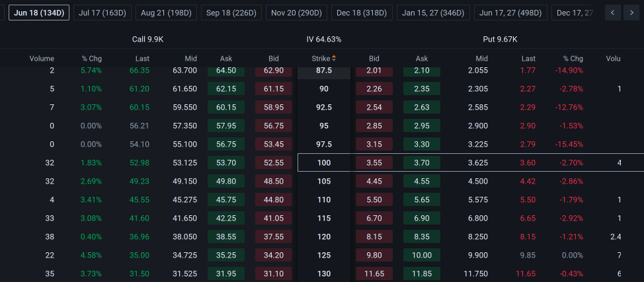This screenshot has width=644, height=282.
Task: Sort by call Volume column header
Action: (x=42, y=59)
